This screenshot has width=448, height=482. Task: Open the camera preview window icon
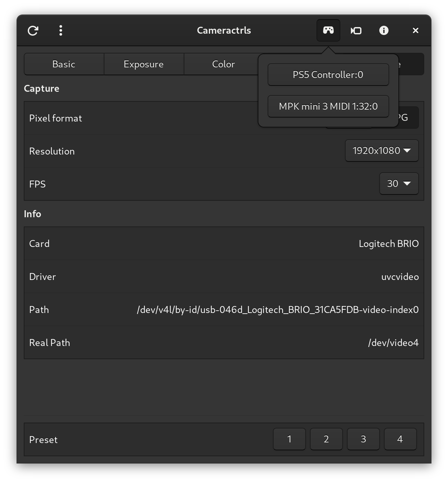click(x=356, y=31)
